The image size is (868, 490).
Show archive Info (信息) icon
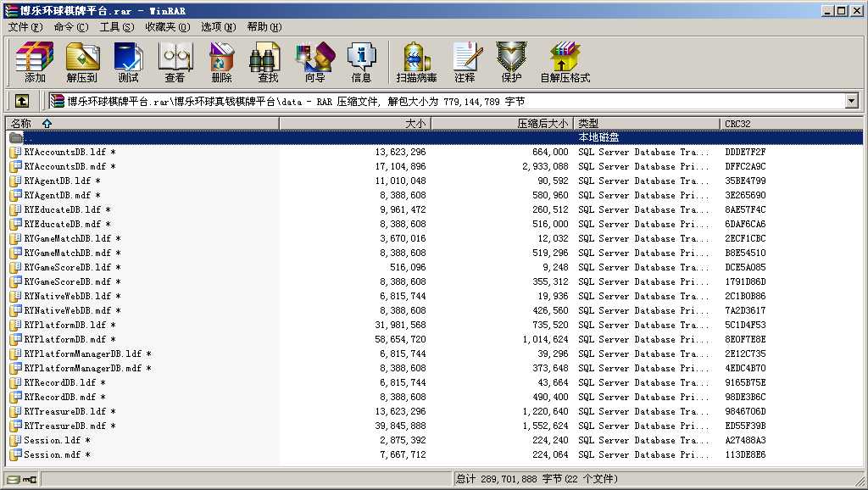[361, 62]
